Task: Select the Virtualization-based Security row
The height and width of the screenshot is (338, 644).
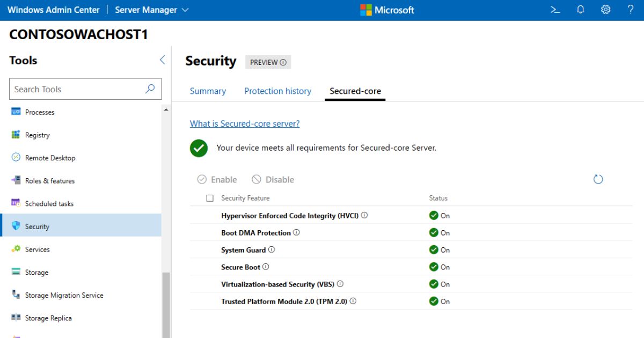Action: coord(411,284)
